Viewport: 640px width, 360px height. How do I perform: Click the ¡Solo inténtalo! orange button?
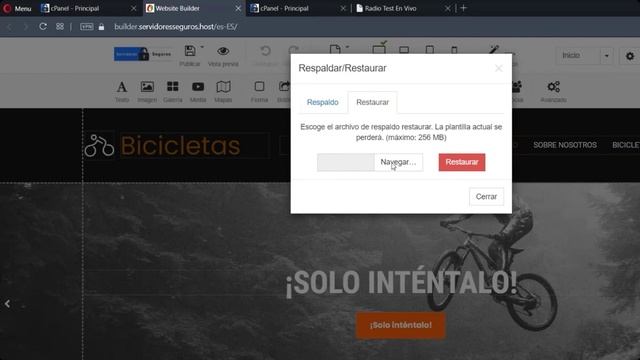[x=400, y=325]
